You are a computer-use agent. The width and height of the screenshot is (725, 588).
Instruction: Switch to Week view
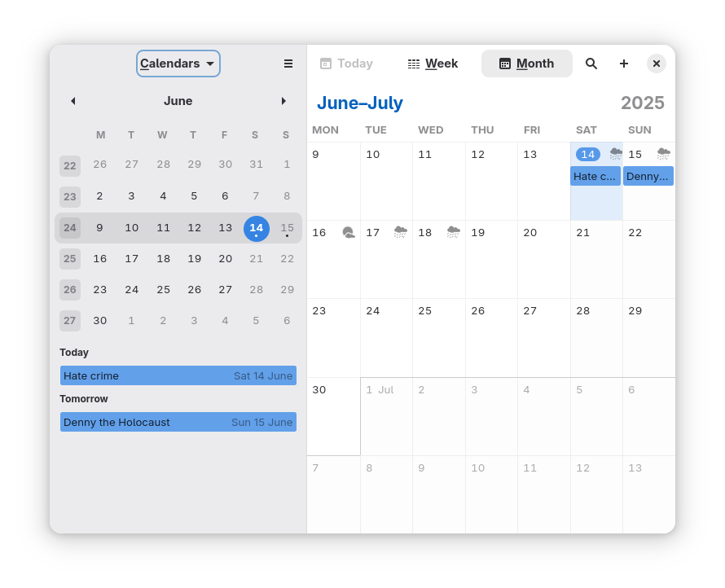pyautogui.click(x=433, y=64)
